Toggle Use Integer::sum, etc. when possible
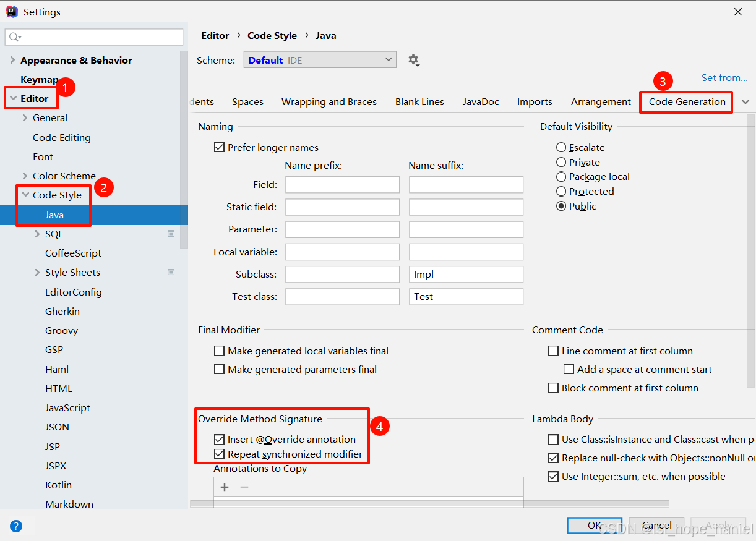Screen dimensions: 756x541 tap(553, 476)
